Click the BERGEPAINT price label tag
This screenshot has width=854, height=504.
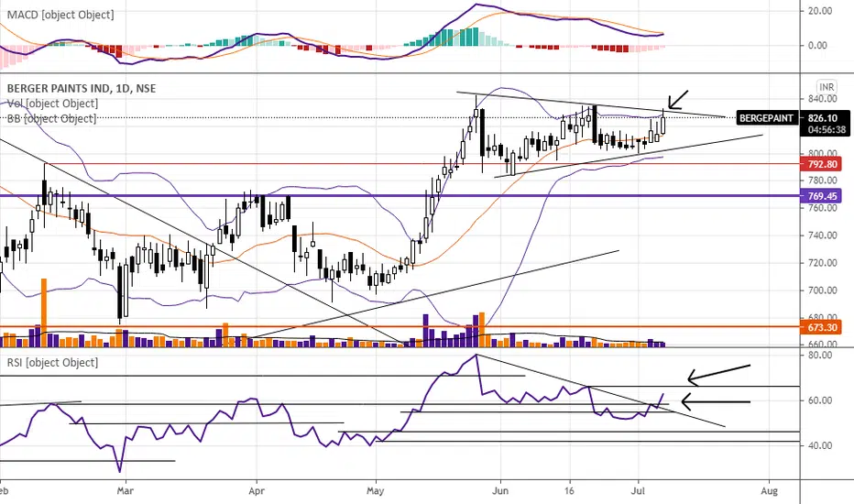766,117
